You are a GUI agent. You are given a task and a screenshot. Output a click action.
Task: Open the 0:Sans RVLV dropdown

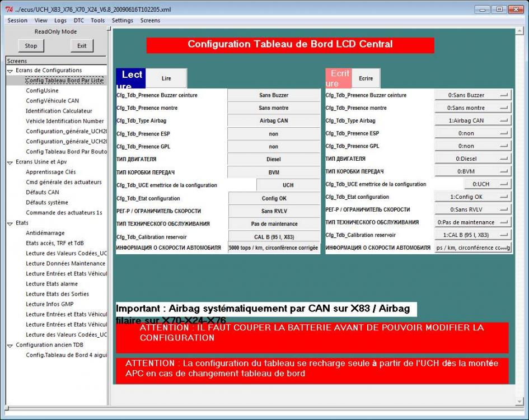pos(472,209)
